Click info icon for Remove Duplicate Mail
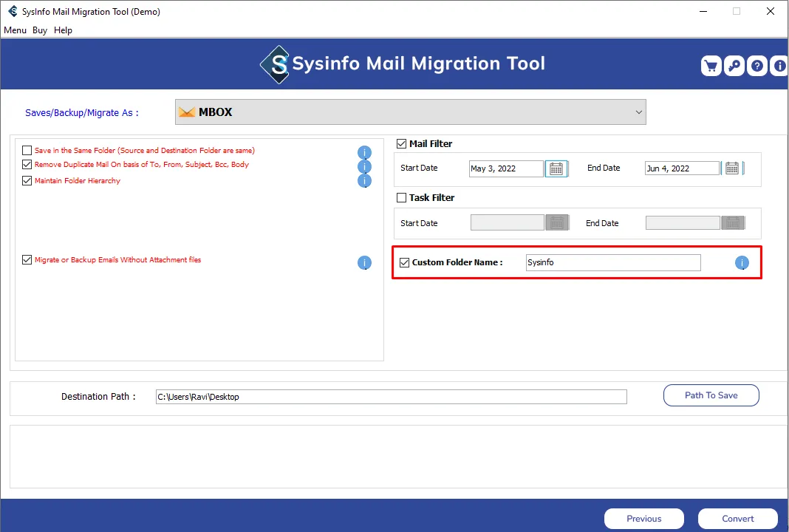 point(364,167)
